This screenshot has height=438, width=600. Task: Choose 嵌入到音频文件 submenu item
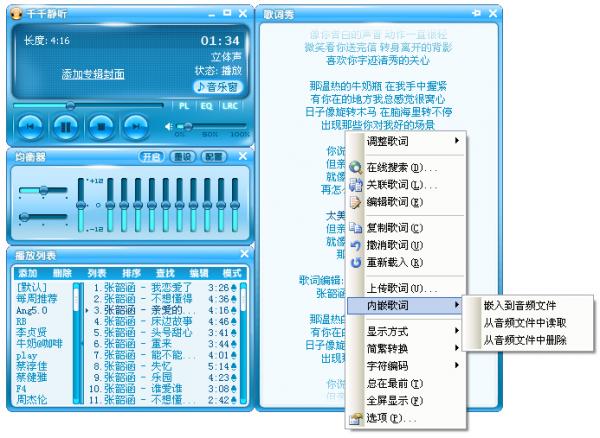528,305
